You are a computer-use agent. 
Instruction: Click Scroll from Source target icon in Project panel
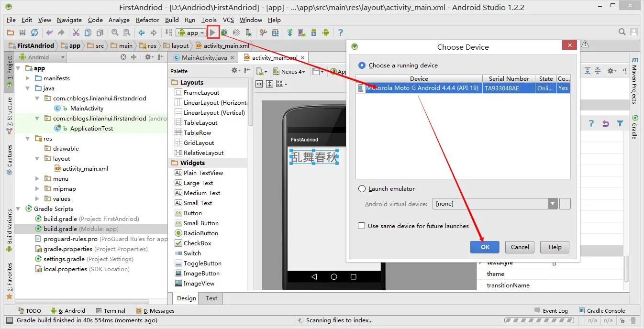(x=123, y=57)
